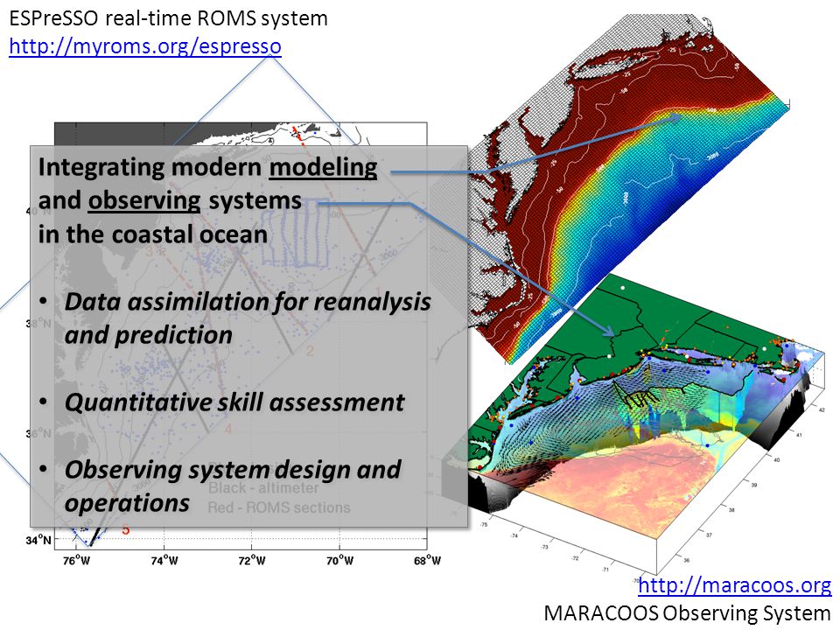The height and width of the screenshot is (630, 840).
Task: Click the underlined word "modeling"
Action: pyautogui.click(x=323, y=167)
